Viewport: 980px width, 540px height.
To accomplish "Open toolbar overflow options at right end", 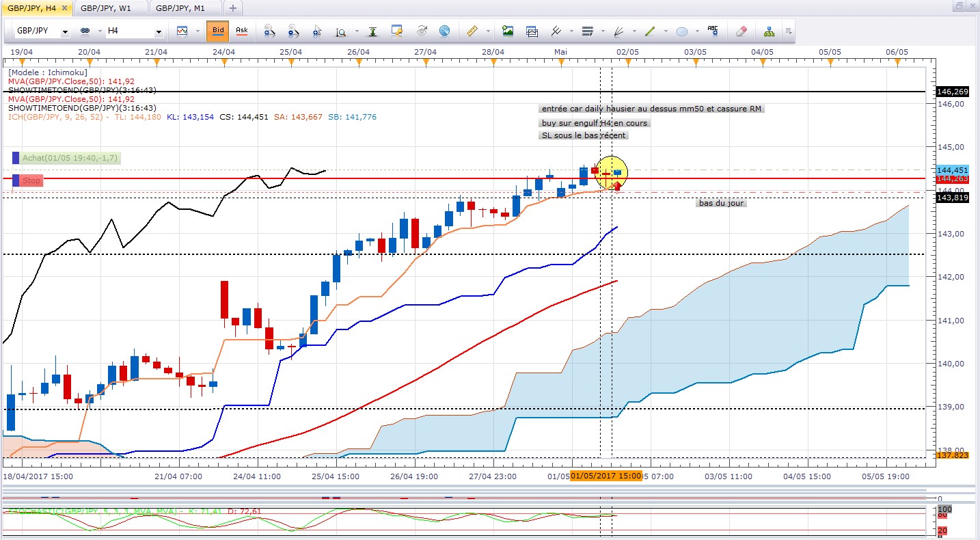I will click(789, 31).
